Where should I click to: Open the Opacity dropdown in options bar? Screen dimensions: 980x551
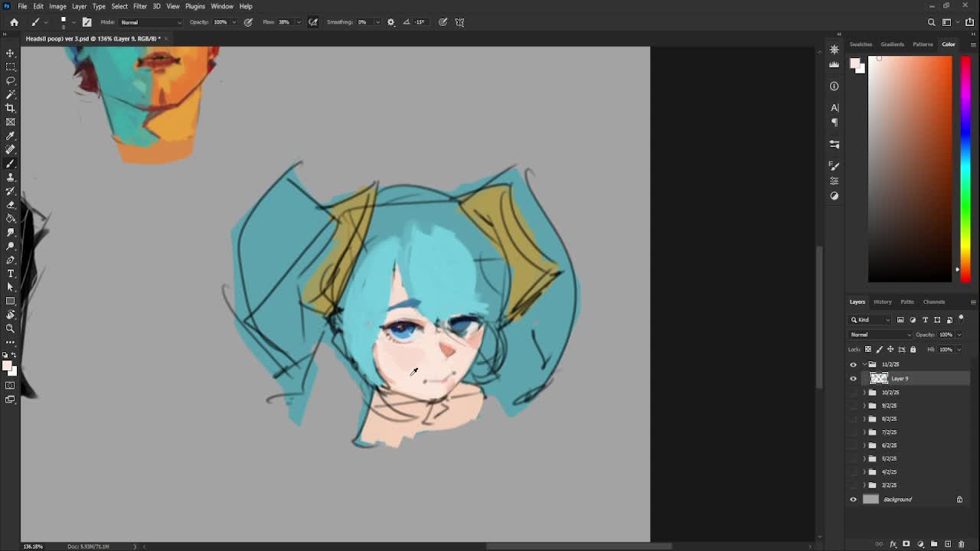234,22
